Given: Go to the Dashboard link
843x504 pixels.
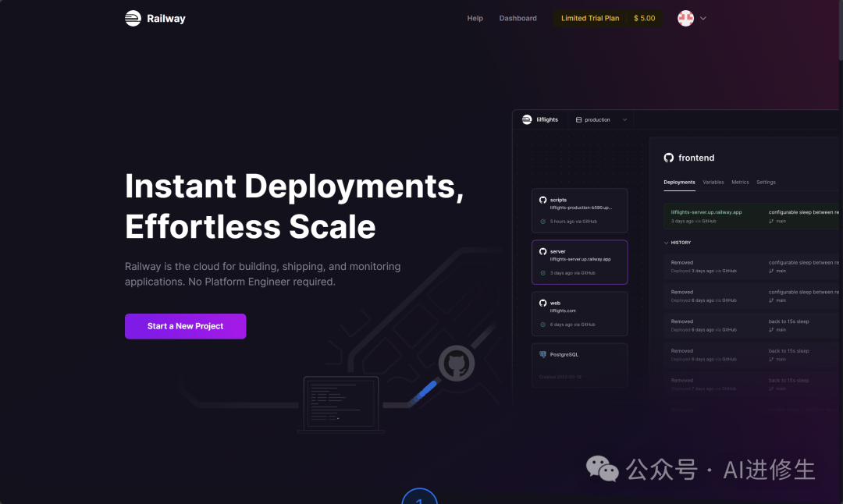Looking at the screenshot, I should (x=518, y=18).
